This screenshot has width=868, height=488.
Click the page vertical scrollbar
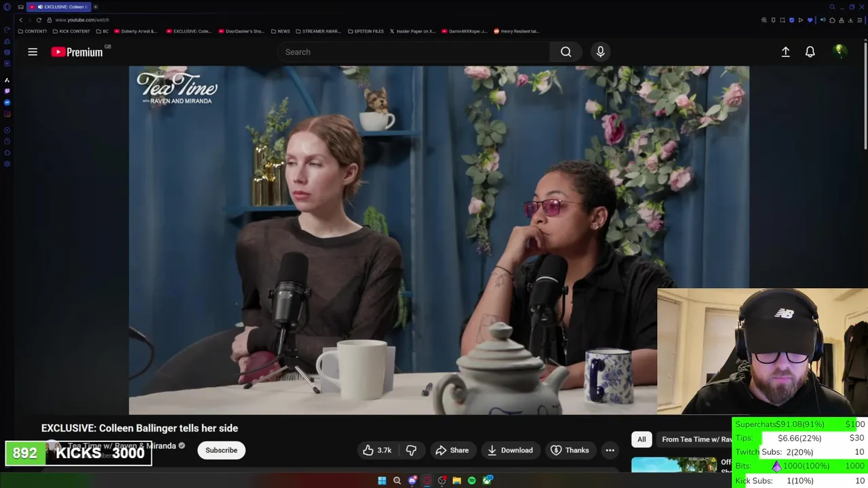point(865,95)
